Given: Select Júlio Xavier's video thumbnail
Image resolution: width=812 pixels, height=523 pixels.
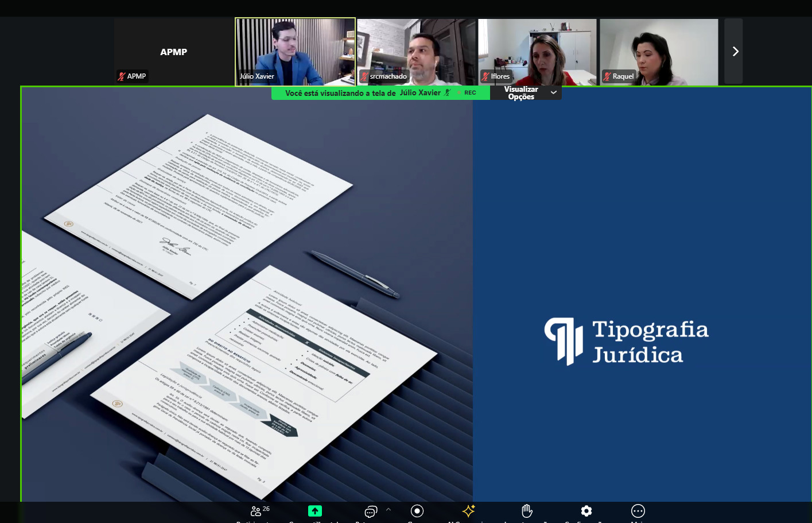Looking at the screenshot, I should tap(295, 52).
